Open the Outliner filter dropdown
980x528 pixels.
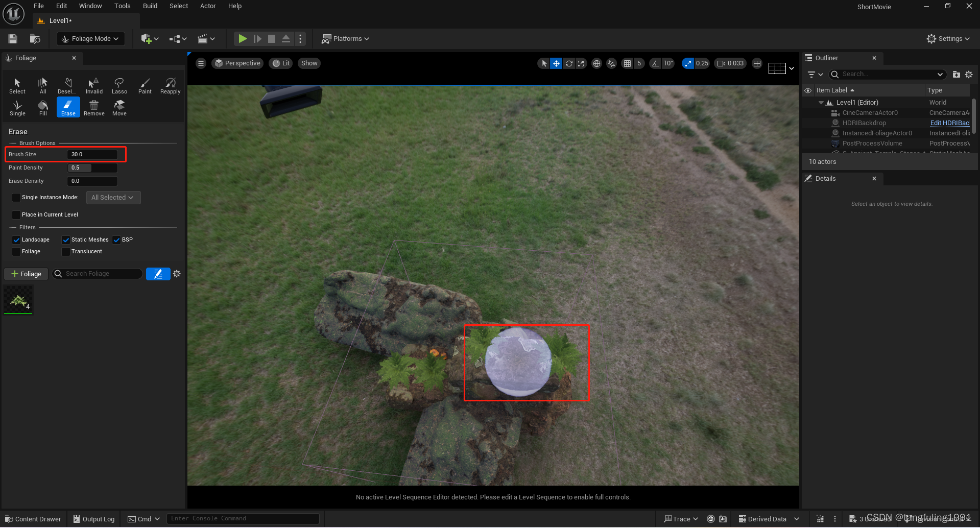[816, 75]
